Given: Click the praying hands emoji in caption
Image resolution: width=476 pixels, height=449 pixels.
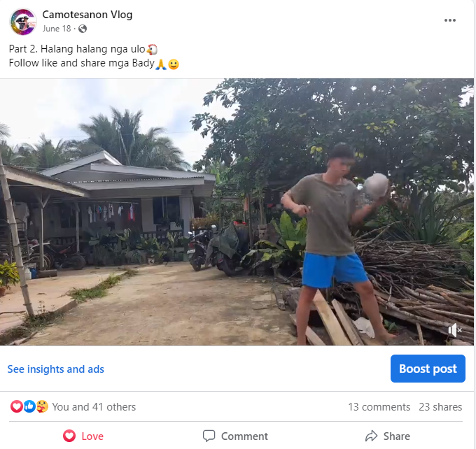Looking at the screenshot, I should 161,64.
